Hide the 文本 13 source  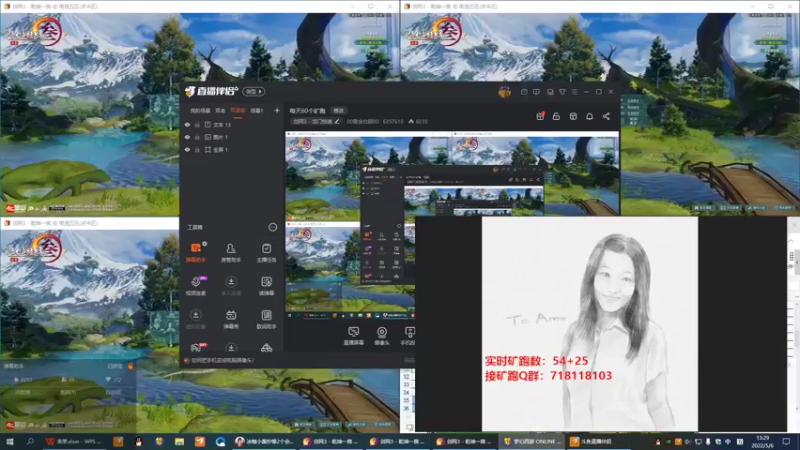point(187,124)
